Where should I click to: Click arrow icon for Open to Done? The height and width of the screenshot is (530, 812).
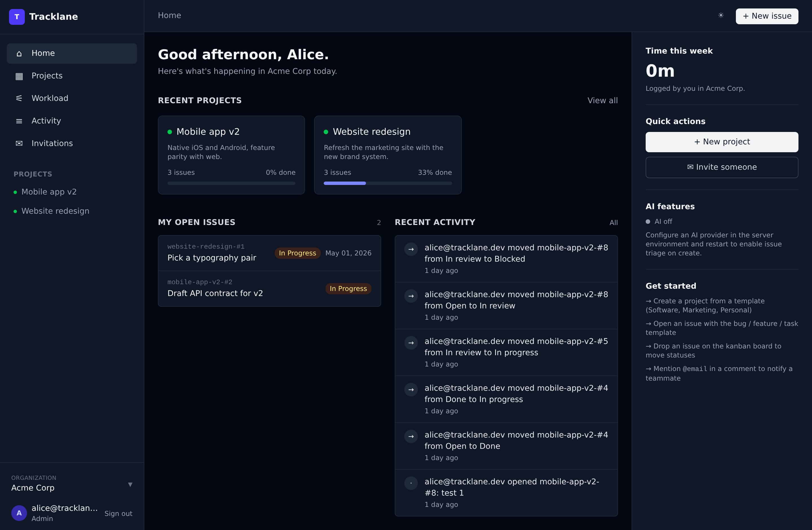(411, 436)
